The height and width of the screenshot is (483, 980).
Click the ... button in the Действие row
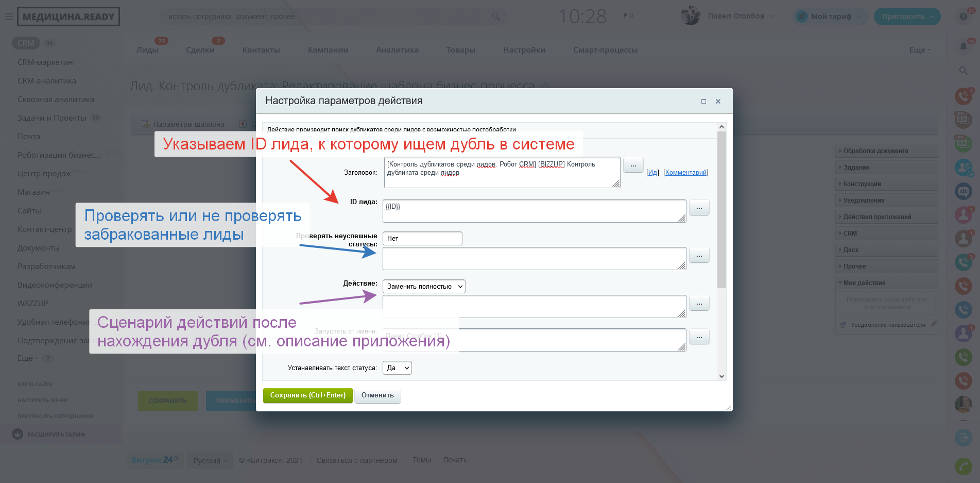tap(699, 303)
